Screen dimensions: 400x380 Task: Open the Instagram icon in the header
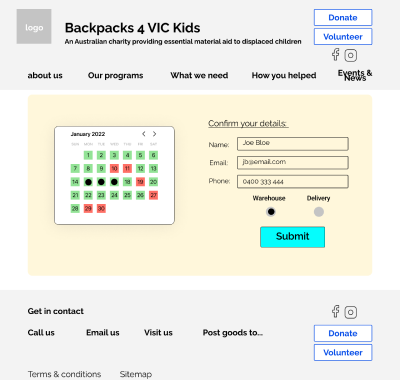351,55
